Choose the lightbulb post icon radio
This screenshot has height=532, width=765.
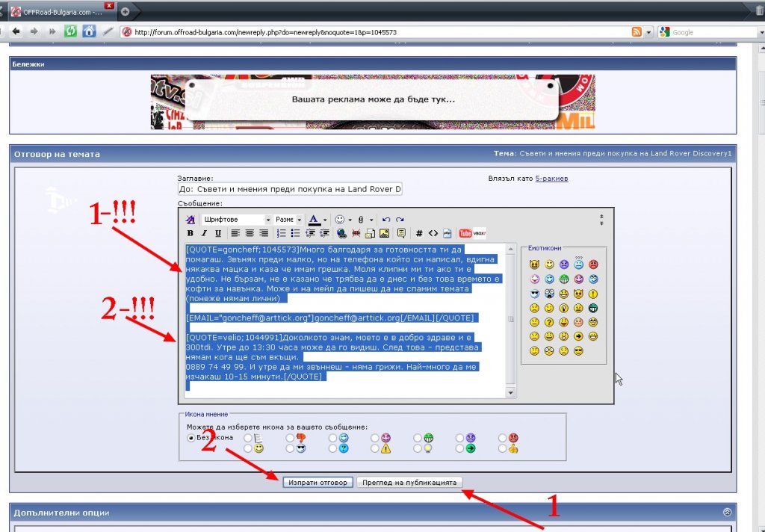click(x=417, y=448)
